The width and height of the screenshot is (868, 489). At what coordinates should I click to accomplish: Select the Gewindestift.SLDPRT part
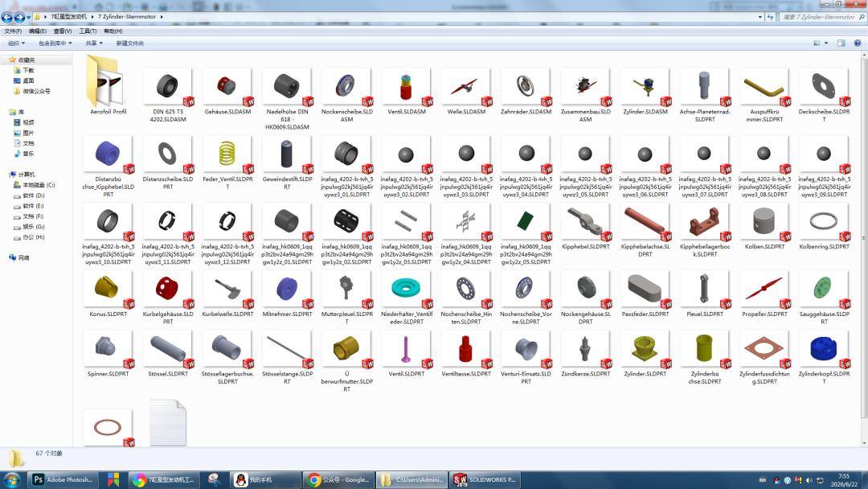287,162
